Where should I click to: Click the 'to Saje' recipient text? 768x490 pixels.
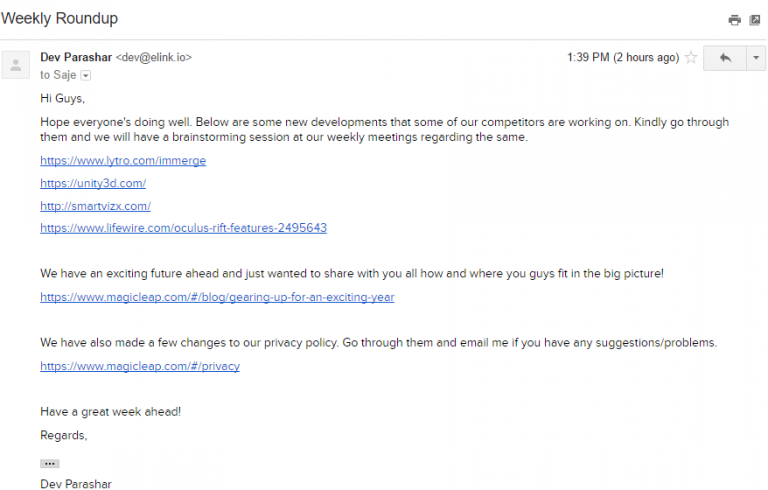pyautogui.click(x=58, y=75)
